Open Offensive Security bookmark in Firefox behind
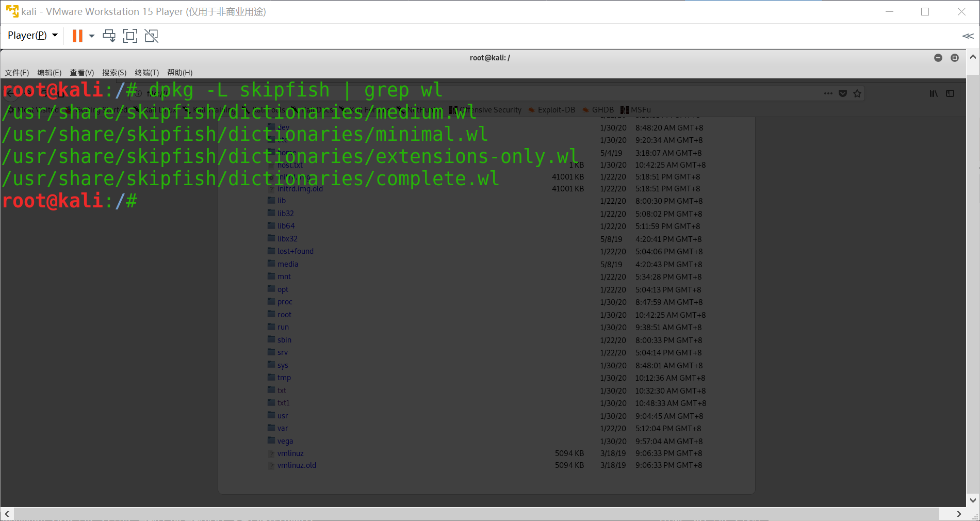 pos(485,110)
